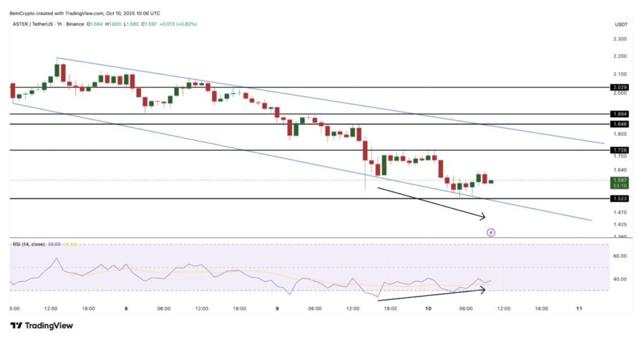Click the RSI 60.00 scale label
Screen dimensions: 644x338
(621, 256)
